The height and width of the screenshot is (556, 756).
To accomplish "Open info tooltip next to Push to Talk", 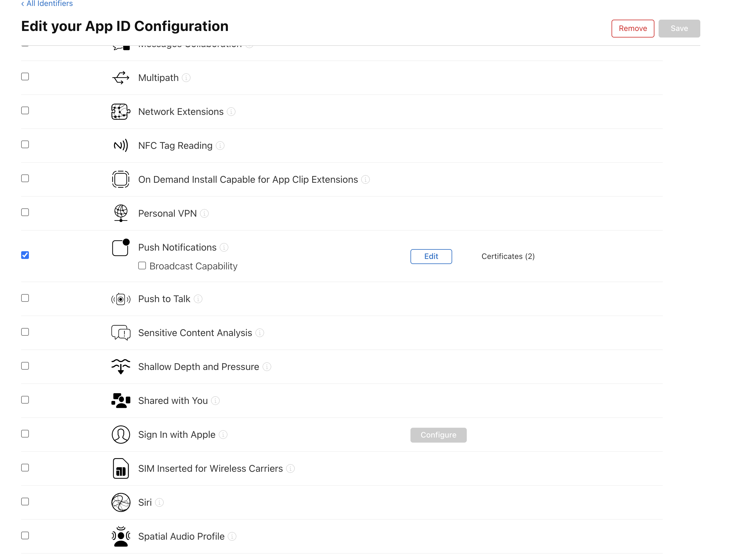I will tap(198, 299).
